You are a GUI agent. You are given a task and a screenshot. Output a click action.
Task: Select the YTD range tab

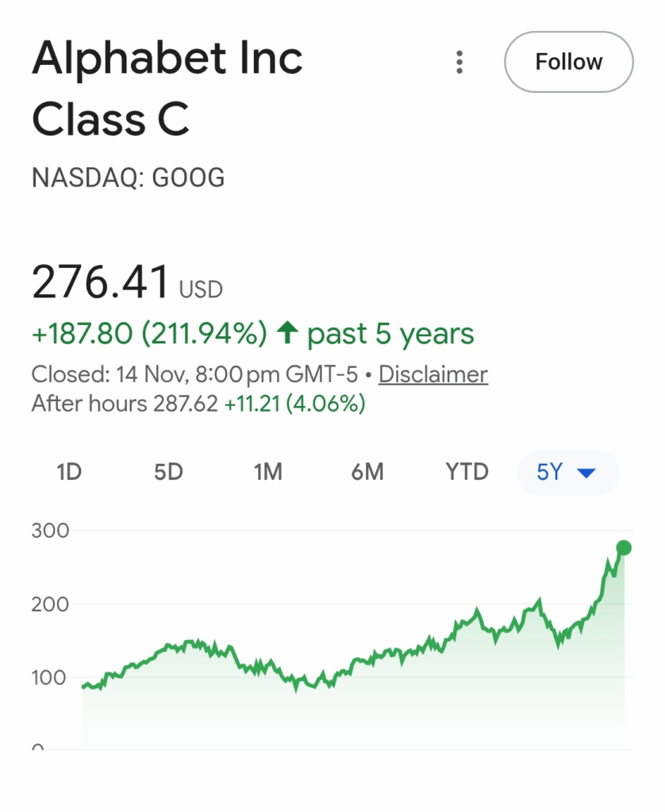pos(467,473)
